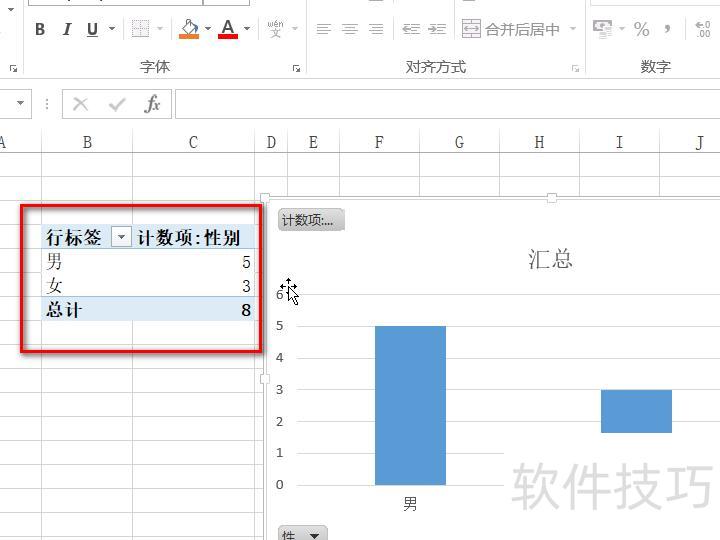
Task: Cancel formula entry X button
Action: (x=81, y=104)
